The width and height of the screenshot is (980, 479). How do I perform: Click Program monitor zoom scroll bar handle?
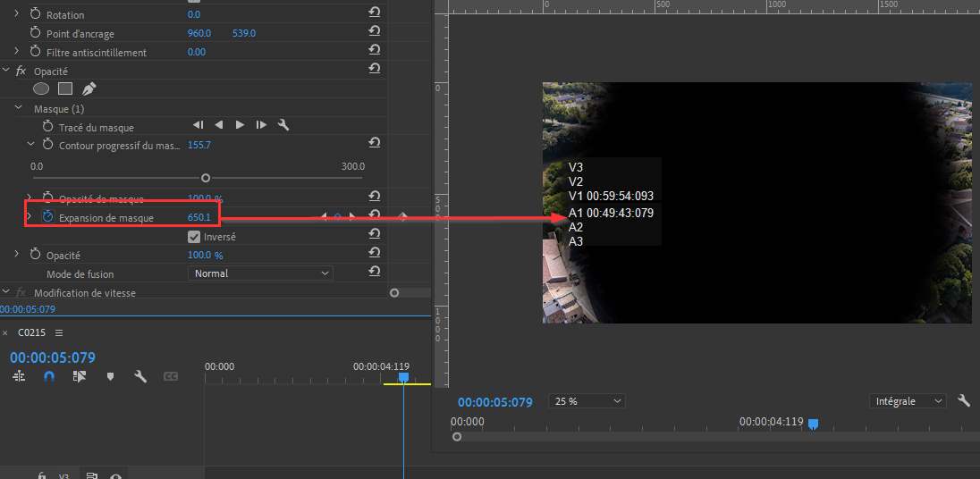pos(457,436)
